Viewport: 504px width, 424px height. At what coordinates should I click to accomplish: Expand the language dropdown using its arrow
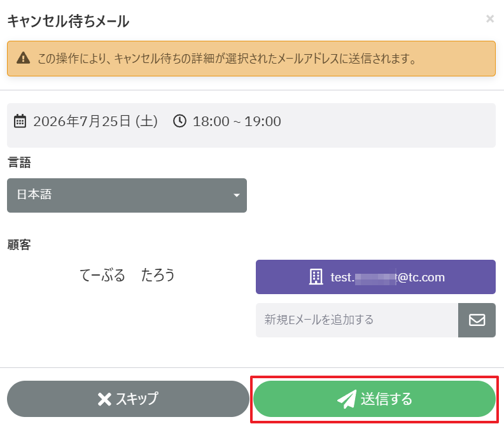click(x=237, y=195)
